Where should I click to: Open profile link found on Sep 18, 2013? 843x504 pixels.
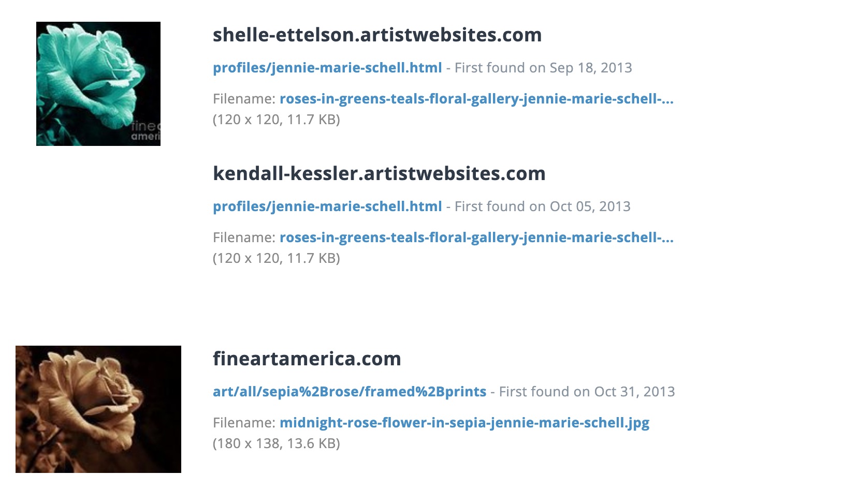[327, 68]
